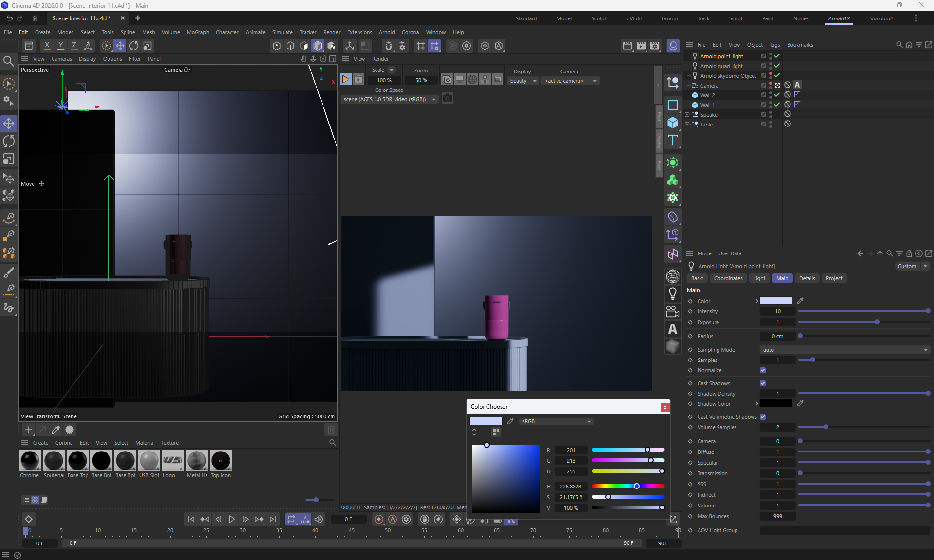Expand the Speaker object hierarchy
934x560 pixels.
pyautogui.click(x=687, y=115)
